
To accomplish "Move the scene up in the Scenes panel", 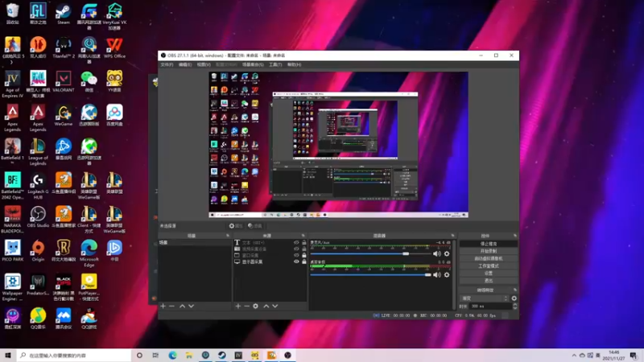I will coord(182,306).
